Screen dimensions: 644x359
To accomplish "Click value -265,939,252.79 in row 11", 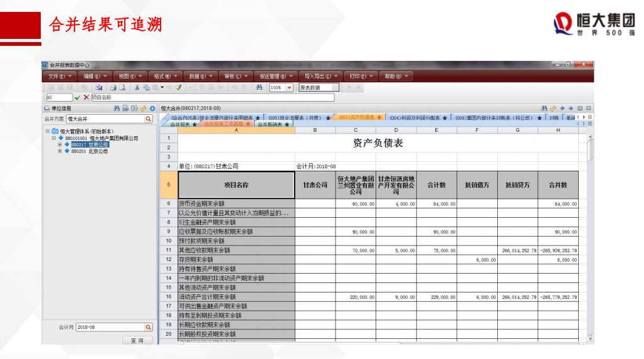I will click(557, 250).
